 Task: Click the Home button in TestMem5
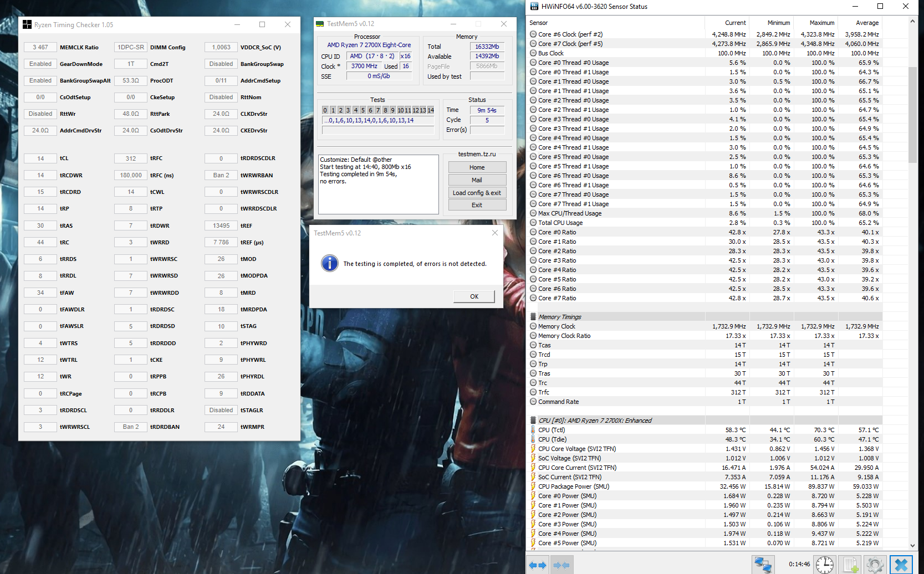pos(477,167)
